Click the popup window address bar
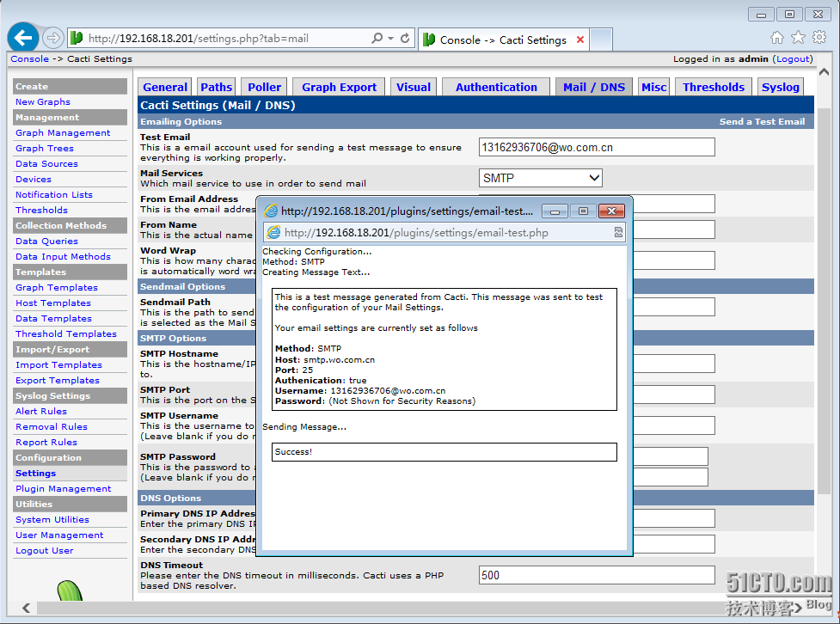840x624 pixels. 444,232
